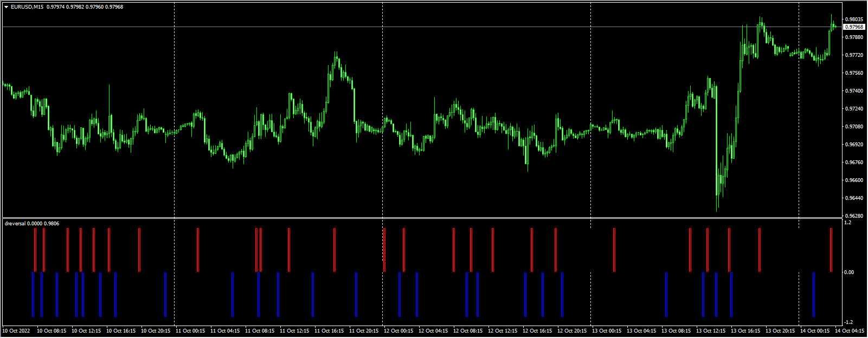Click the low value 0.97960 in header
868x338 pixels.
(x=94, y=7)
